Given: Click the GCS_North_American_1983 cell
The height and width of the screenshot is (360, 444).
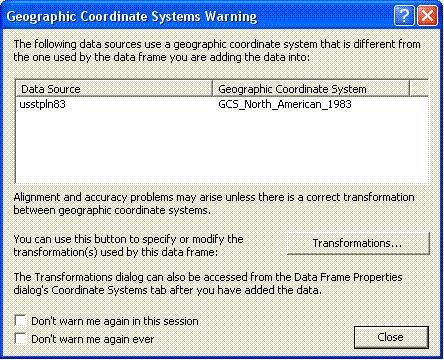Looking at the screenshot, I should (285, 104).
